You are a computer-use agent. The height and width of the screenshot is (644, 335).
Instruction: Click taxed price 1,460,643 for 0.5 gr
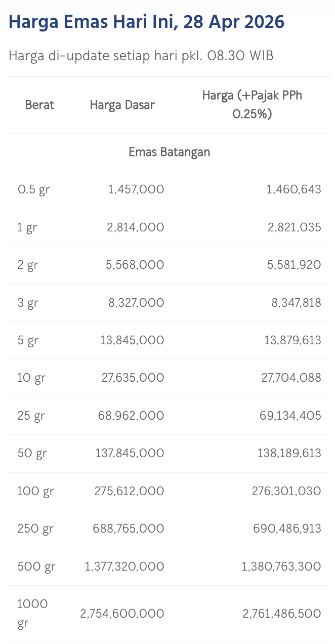pyautogui.click(x=294, y=190)
